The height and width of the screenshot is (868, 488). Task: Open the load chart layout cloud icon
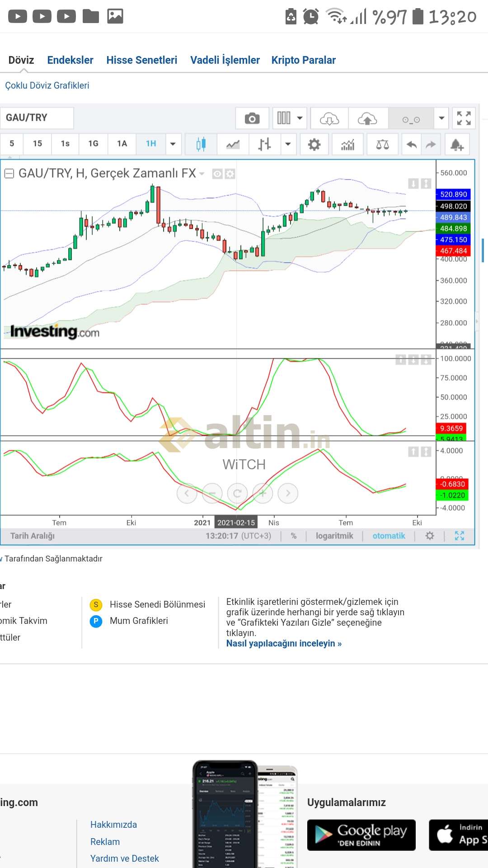coord(329,118)
